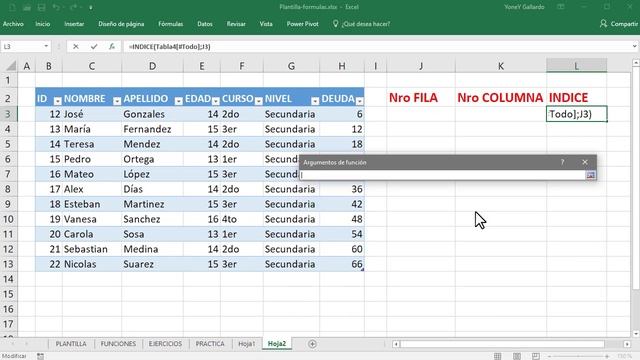Close the Argumentos de función dialog

point(585,162)
